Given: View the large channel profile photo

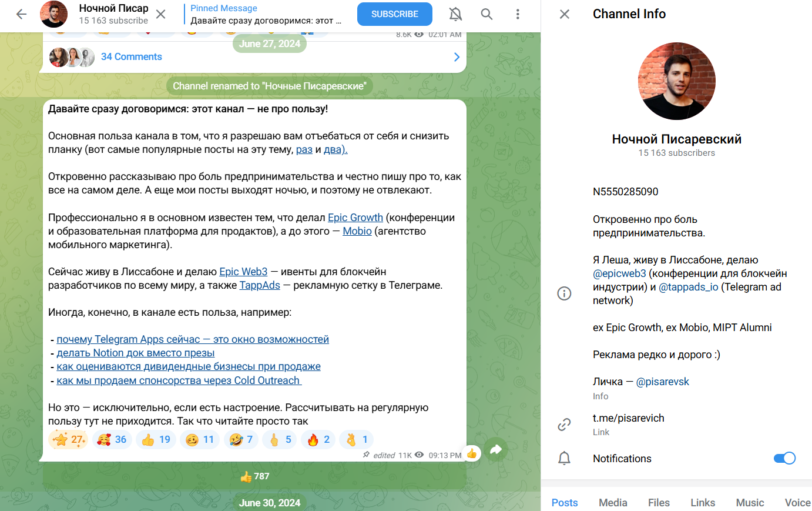Looking at the screenshot, I should (677, 81).
